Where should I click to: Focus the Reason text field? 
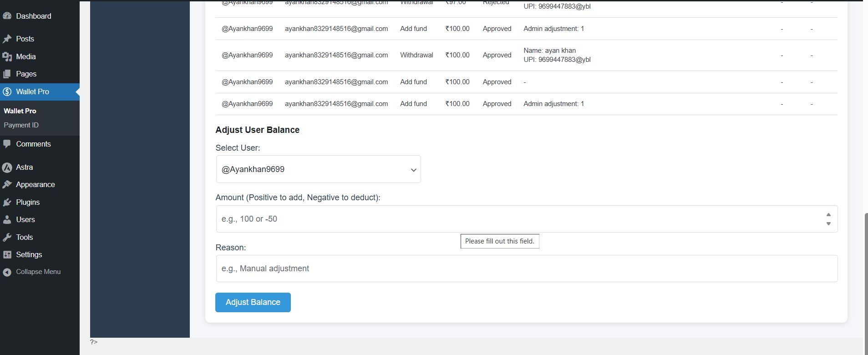pyautogui.click(x=526, y=269)
